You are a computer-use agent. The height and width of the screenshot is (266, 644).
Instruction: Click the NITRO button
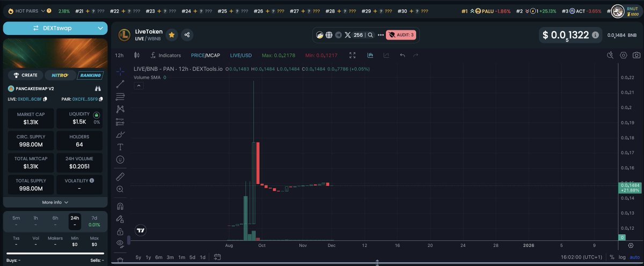[x=60, y=75]
